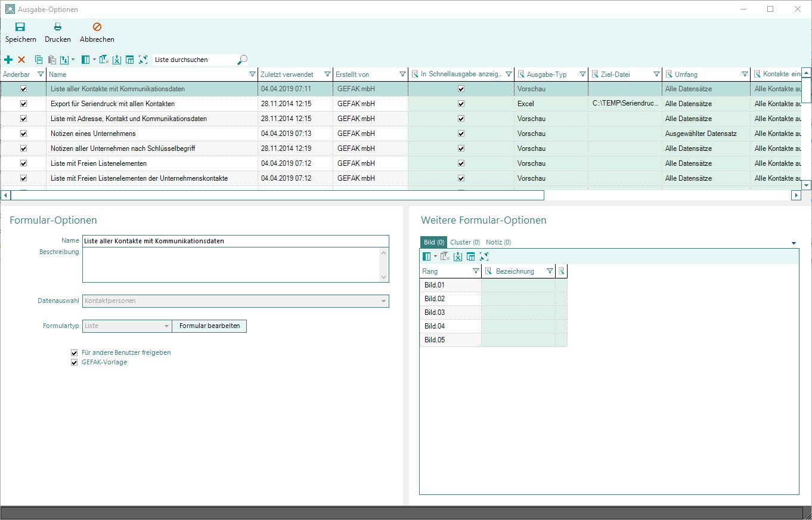Clear filters icon in the top list toolbar
Image resolution: width=812 pixels, height=520 pixels.
pyautogui.click(x=104, y=60)
